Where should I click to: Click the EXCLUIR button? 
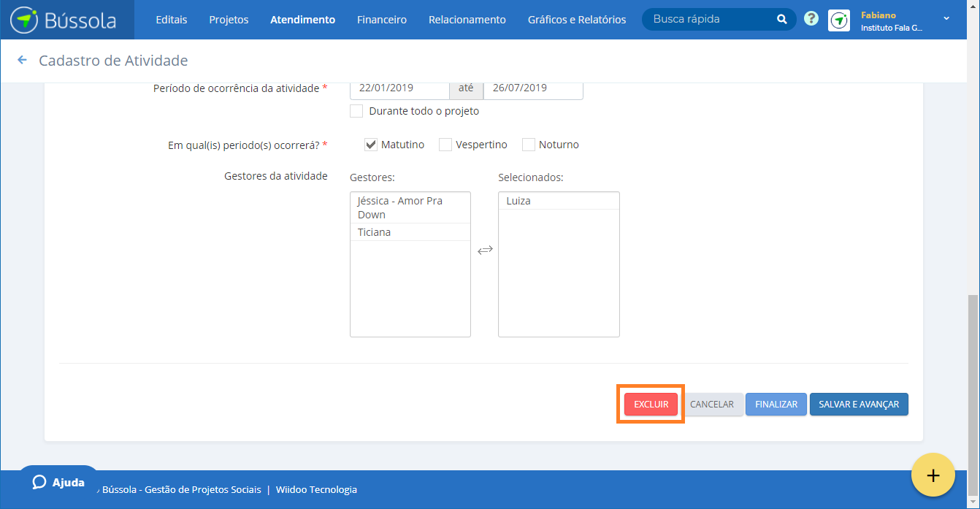coord(650,404)
